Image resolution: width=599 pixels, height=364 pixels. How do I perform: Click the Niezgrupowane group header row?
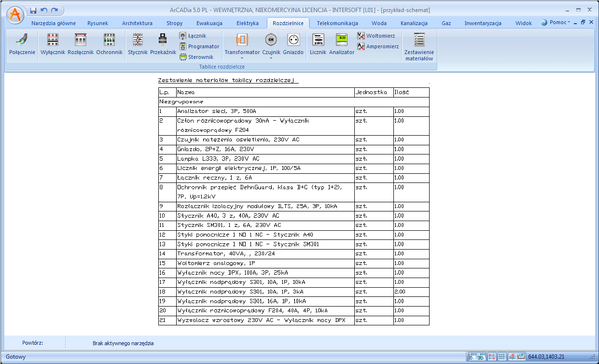[293, 102]
